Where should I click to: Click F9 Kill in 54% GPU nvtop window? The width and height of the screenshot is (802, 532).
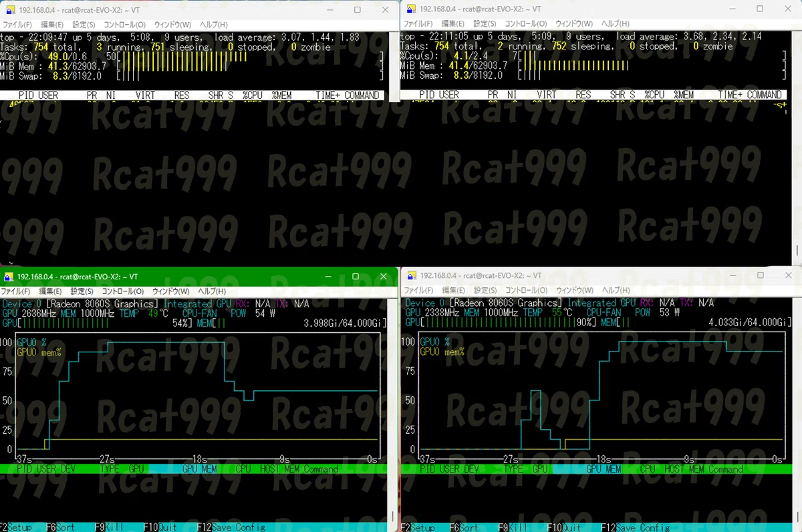(x=109, y=527)
